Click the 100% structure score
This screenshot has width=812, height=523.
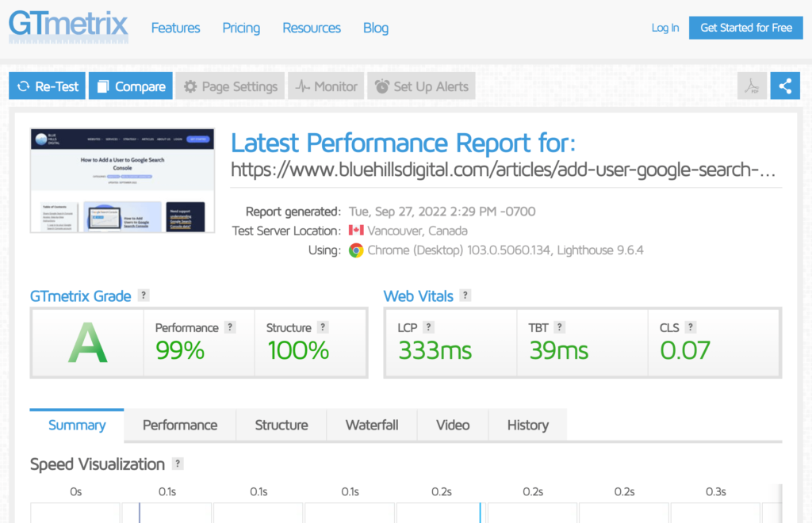[298, 351]
